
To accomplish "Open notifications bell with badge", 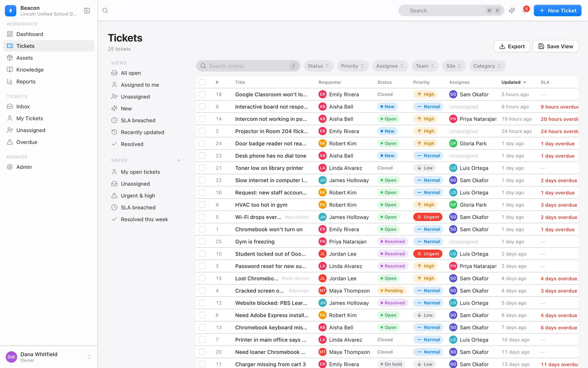I will tap(525, 10).
